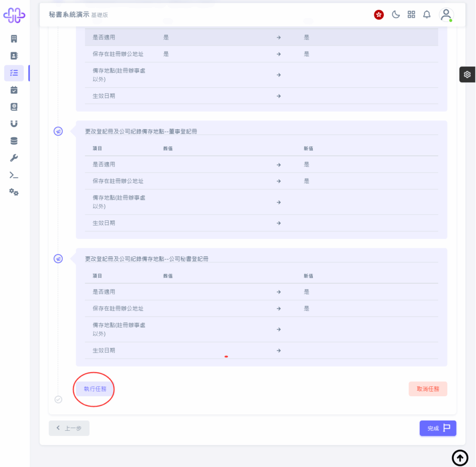Click the 秘書系統演示 title text
Image resolution: width=476 pixels, height=467 pixels.
coord(69,14)
